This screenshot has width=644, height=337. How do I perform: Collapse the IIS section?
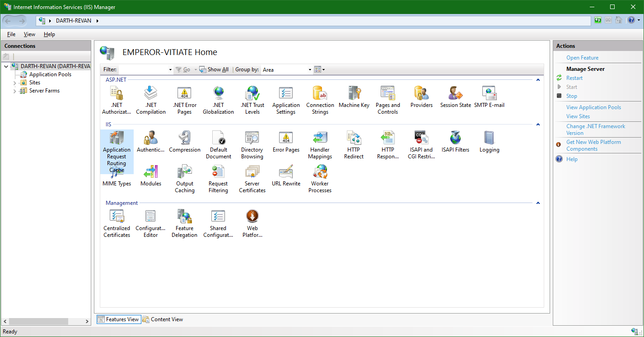pyautogui.click(x=537, y=125)
